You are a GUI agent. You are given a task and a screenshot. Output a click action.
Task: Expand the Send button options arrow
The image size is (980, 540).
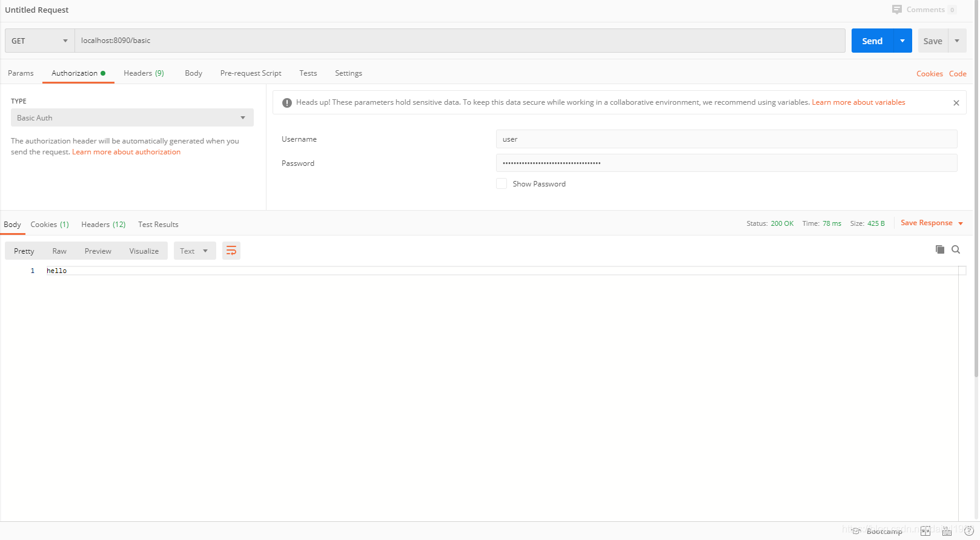(902, 41)
